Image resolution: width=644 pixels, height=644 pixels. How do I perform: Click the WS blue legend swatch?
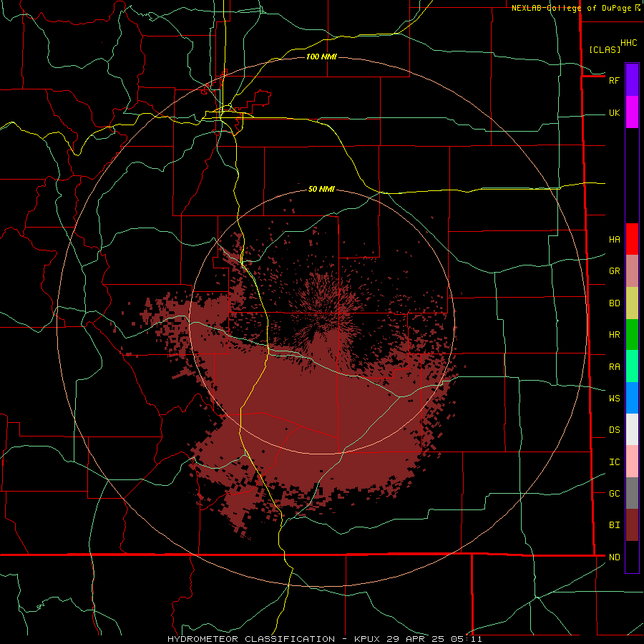pos(632,398)
